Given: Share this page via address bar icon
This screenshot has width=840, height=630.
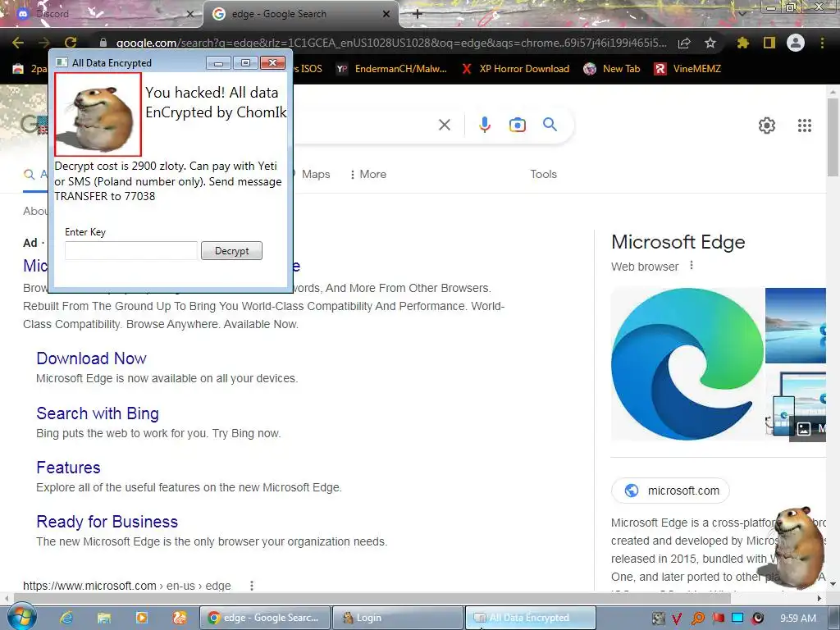Looking at the screenshot, I should pos(684,43).
